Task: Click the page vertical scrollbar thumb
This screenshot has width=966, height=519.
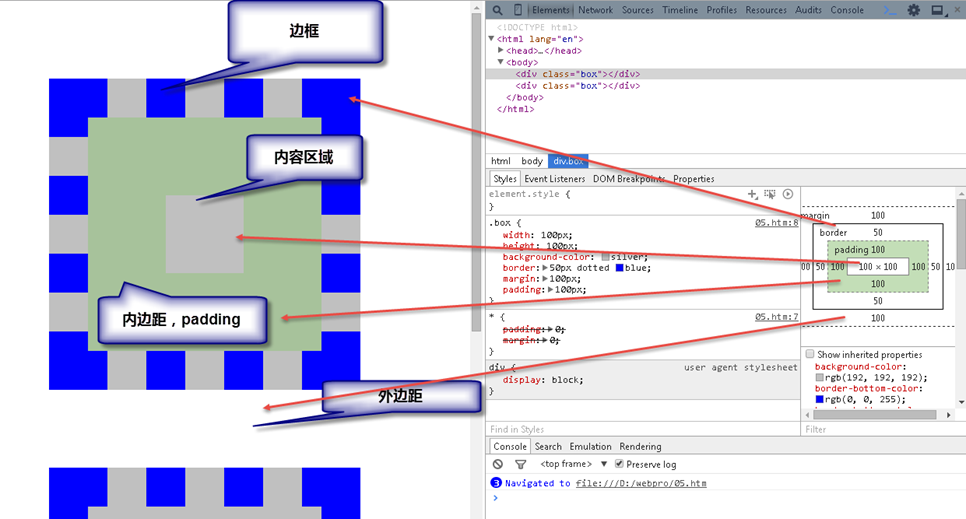Action: pyautogui.click(x=476, y=173)
